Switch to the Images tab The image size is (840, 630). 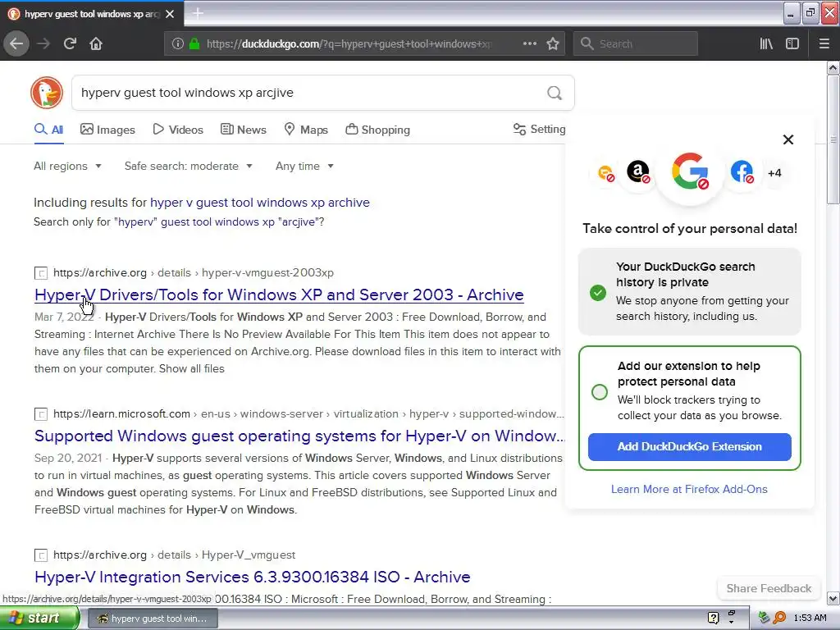coord(107,130)
